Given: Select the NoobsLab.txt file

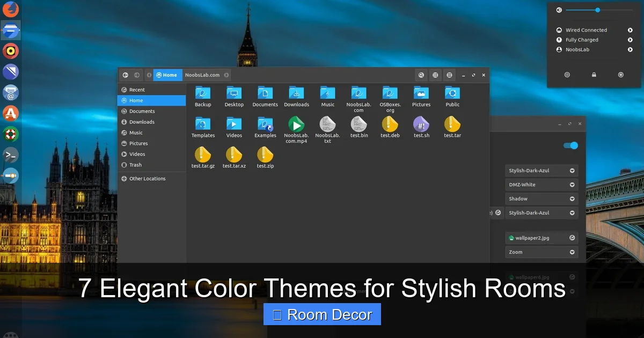Looking at the screenshot, I should point(327,130).
